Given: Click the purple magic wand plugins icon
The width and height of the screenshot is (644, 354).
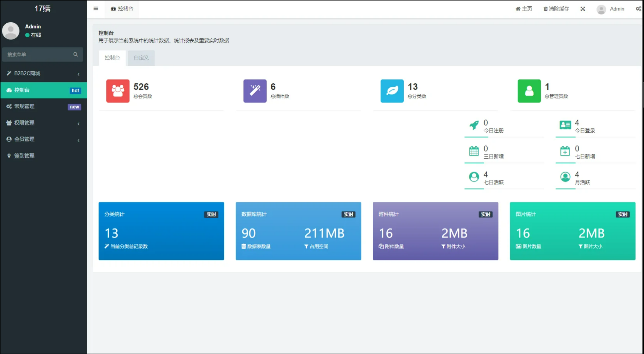Looking at the screenshot, I should pos(255,91).
